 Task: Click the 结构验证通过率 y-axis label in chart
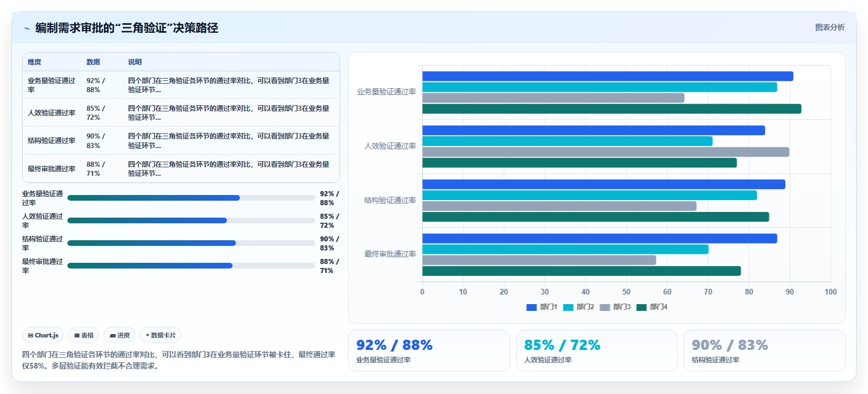pos(390,201)
